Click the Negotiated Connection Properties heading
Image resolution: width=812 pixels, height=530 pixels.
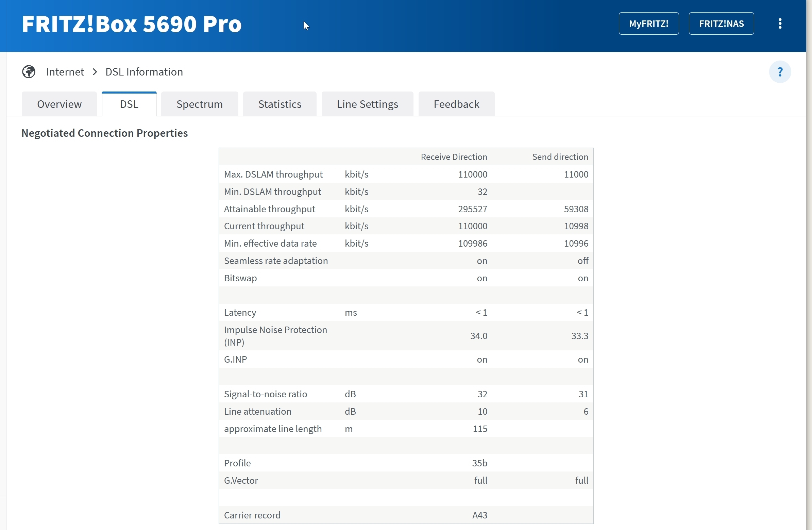(x=104, y=133)
